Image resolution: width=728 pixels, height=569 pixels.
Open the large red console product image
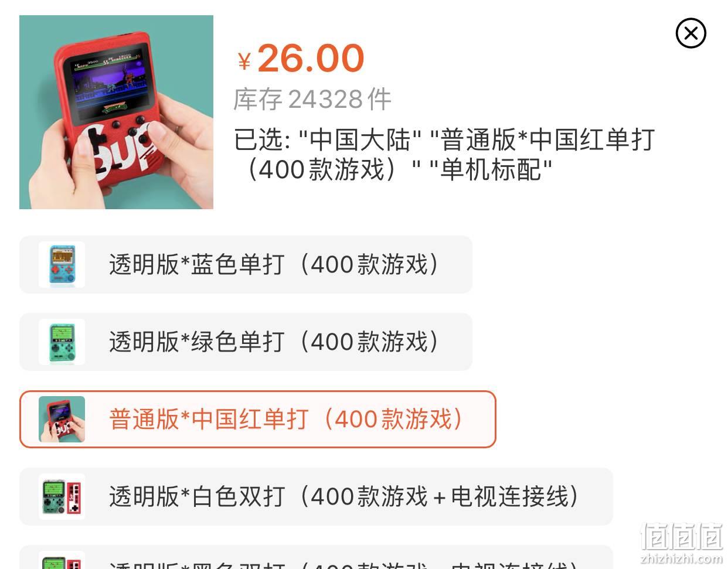coord(116,112)
